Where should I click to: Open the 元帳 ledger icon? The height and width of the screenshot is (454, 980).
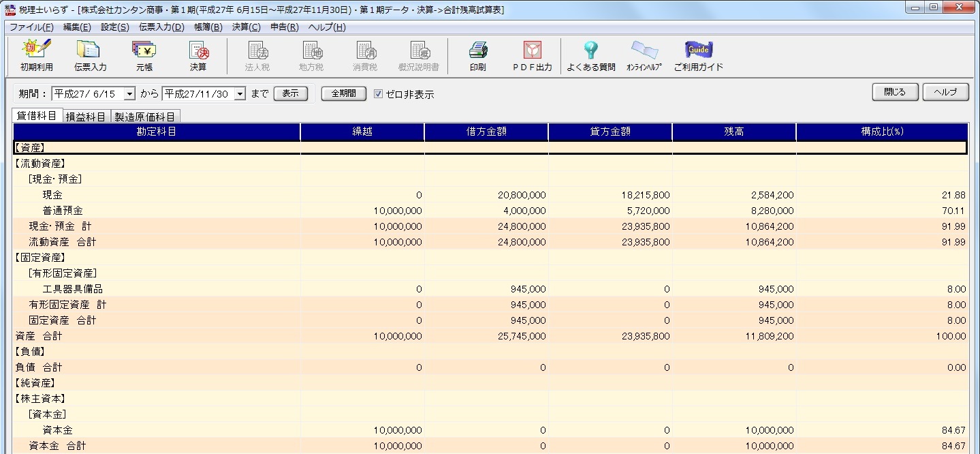(x=144, y=55)
